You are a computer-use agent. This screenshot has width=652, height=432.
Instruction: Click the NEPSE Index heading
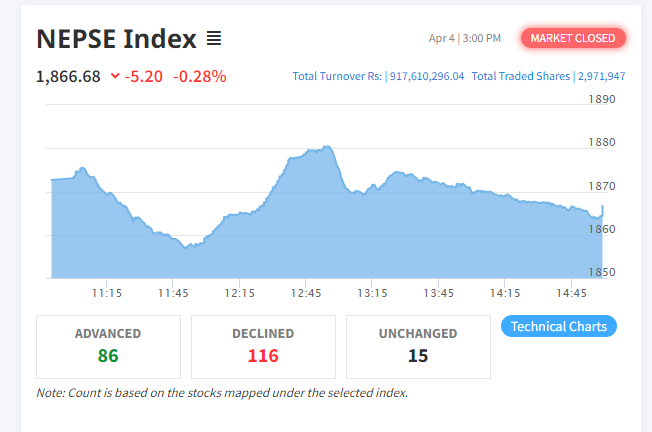point(116,39)
